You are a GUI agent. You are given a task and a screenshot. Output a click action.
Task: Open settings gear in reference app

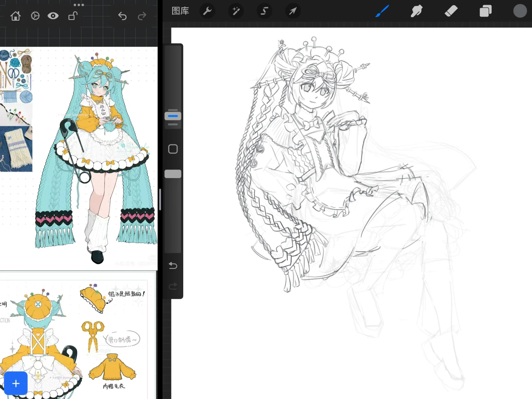(35, 16)
